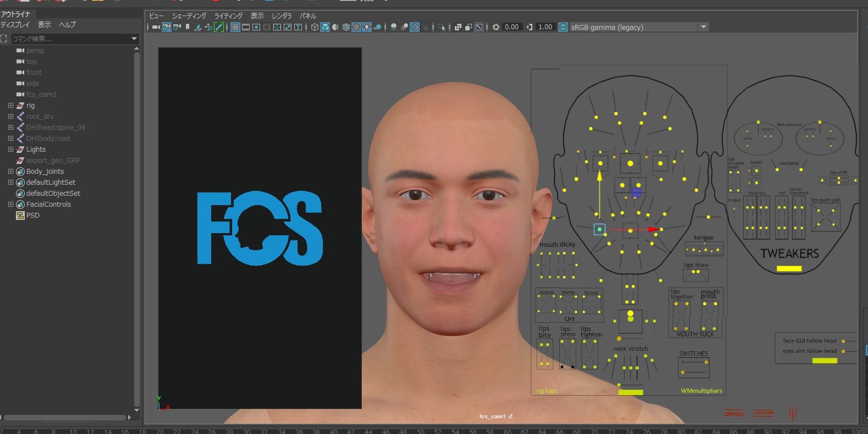Toggle Smooth Shade All cube button
This screenshot has width=868, height=434.
click(325, 27)
